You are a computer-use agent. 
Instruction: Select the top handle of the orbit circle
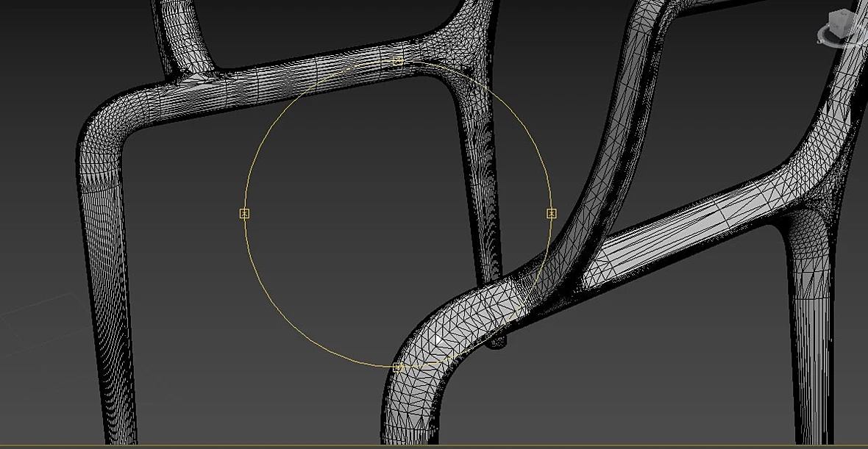coord(397,61)
